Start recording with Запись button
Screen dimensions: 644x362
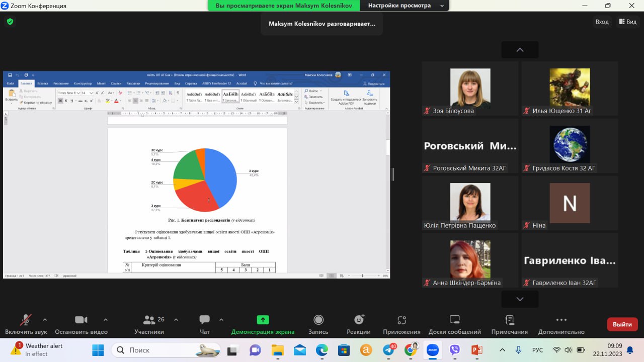[x=318, y=324]
